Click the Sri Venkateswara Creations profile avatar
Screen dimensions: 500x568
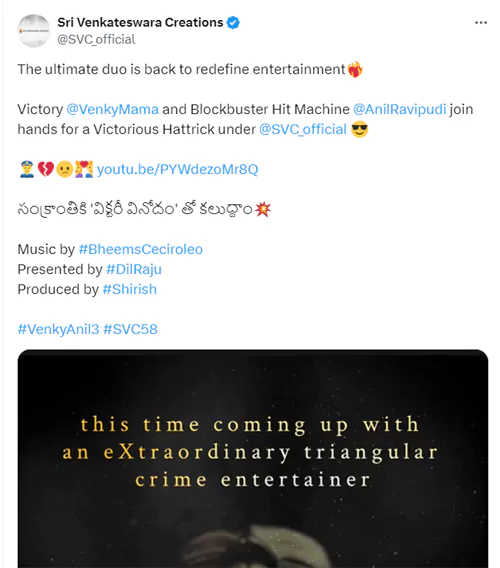[x=34, y=31]
